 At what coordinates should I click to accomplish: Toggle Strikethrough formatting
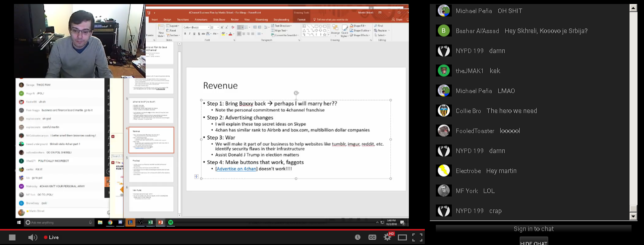pyautogui.click(x=203, y=33)
